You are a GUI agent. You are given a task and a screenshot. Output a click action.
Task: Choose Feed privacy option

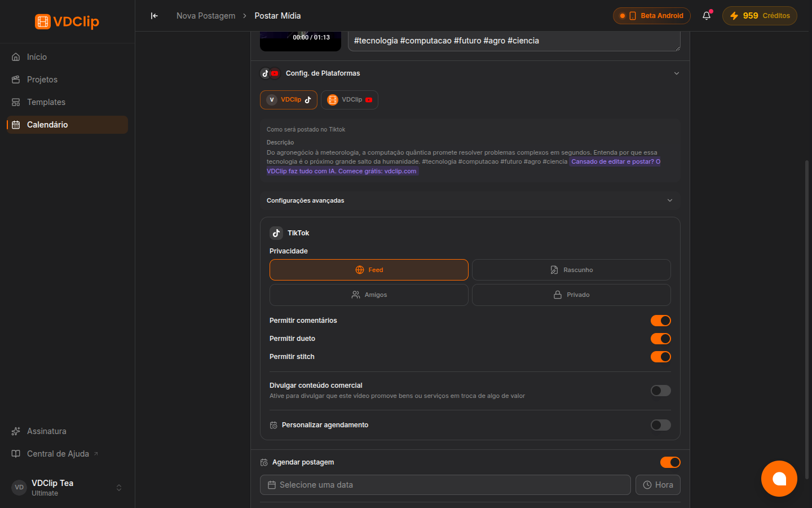(x=369, y=270)
